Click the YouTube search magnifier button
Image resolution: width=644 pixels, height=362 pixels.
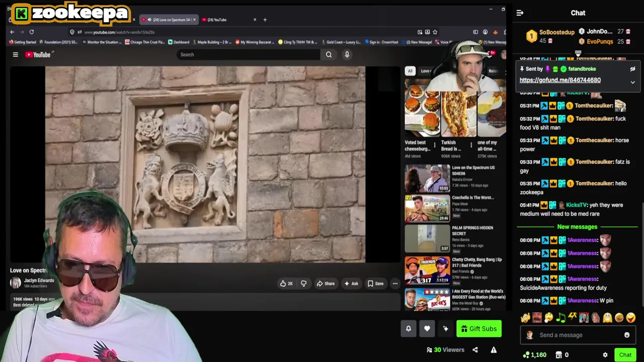coord(329,54)
